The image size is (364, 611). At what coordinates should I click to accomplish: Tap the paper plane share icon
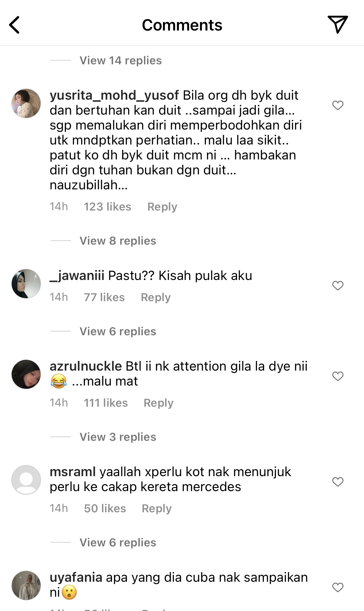point(338,24)
